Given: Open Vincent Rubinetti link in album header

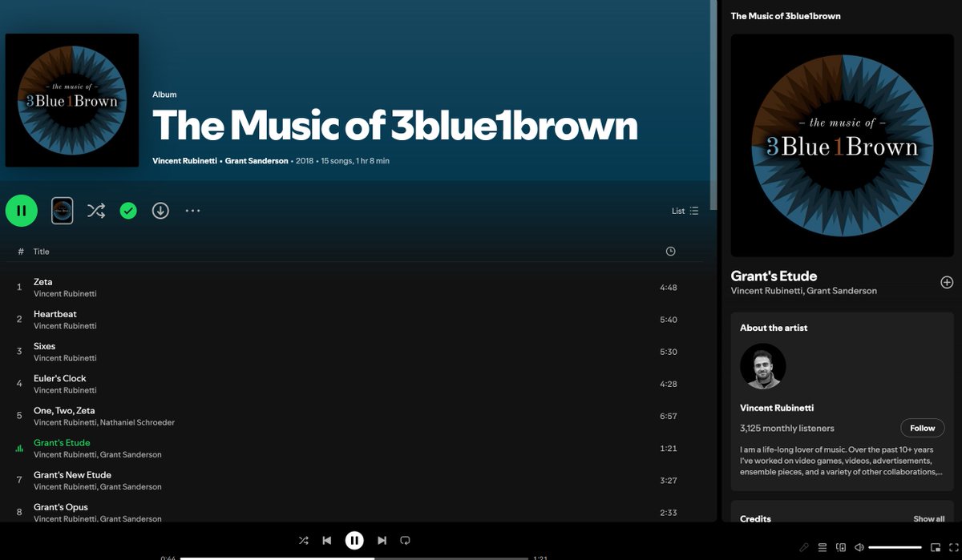Looking at the screenshot, I should (184, 161).
